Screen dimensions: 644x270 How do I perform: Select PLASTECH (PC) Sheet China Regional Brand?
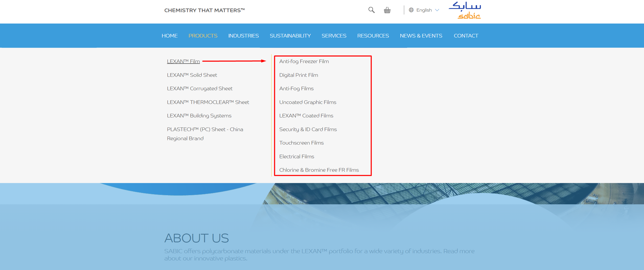tap(205, 134)
